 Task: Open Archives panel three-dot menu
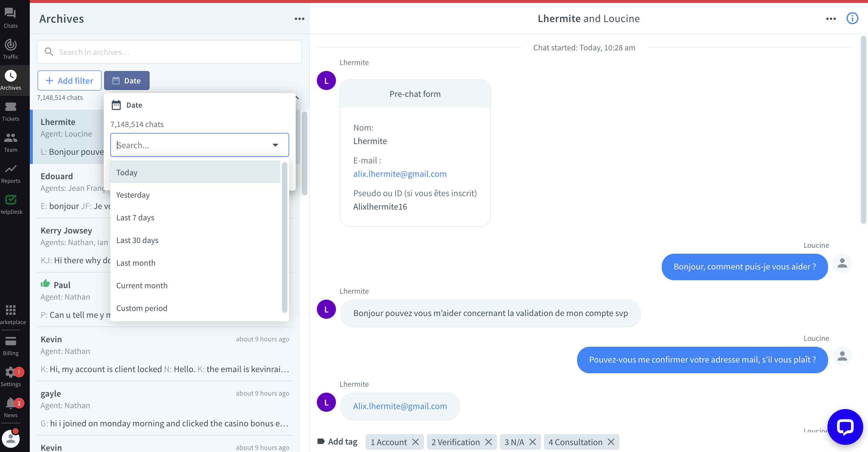pos(299,19)
